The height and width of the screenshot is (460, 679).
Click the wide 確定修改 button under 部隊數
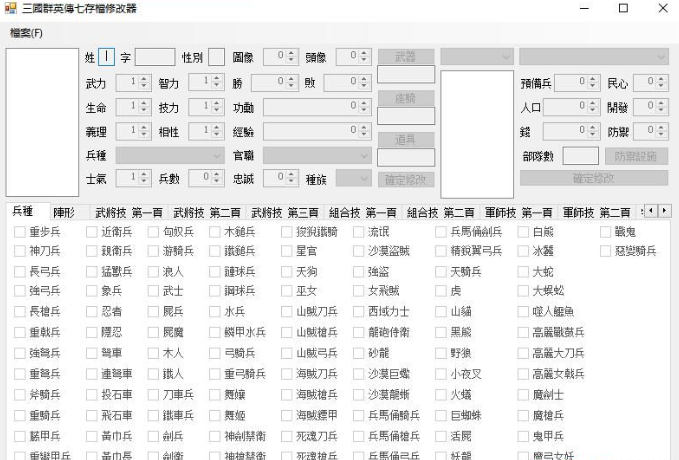594,178
